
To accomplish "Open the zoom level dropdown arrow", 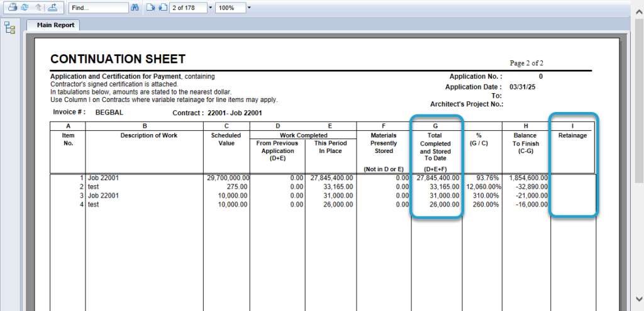I will [249, 8].
